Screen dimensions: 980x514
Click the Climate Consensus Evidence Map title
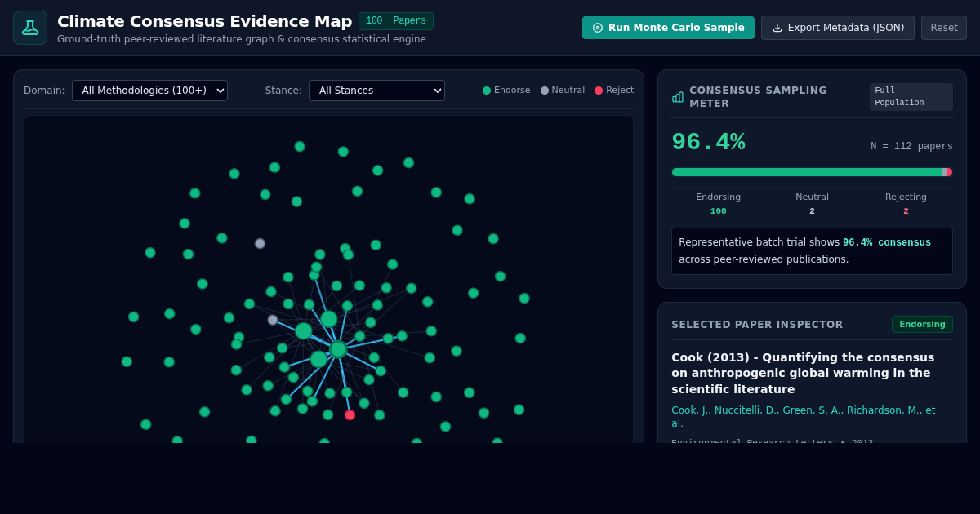205,21
